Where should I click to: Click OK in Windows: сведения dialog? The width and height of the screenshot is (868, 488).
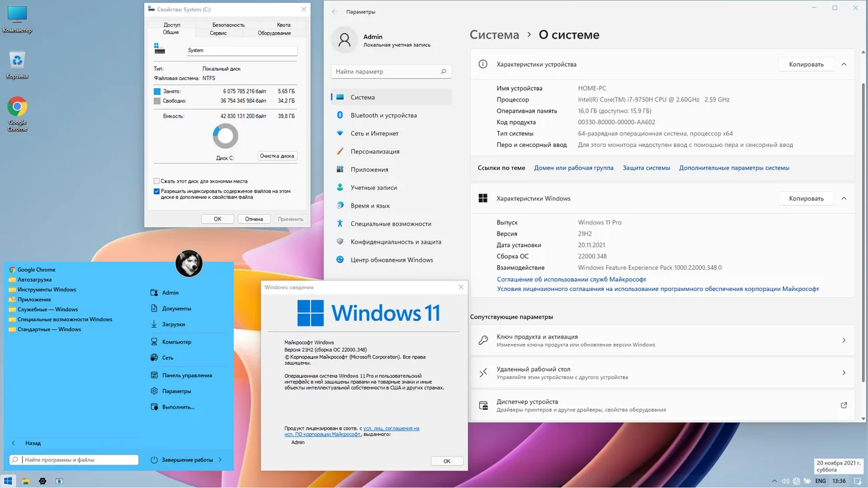[x=447, y=461]
